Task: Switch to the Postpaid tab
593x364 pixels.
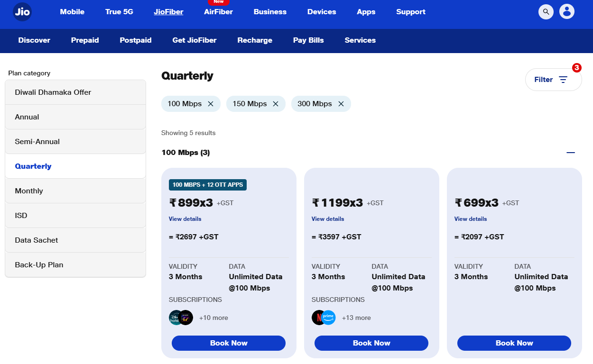Action: [x=136, y=40]
